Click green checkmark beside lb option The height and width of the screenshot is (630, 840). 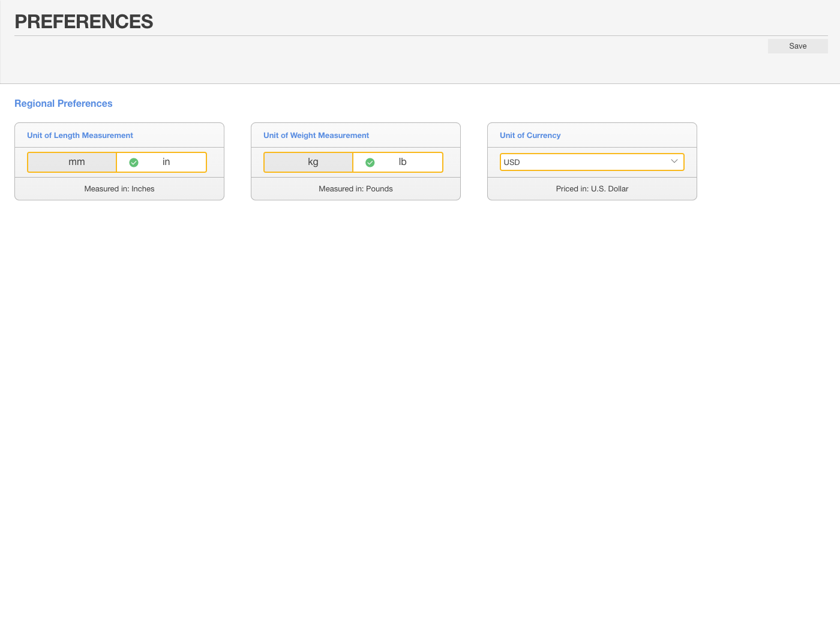[x=370, y=163]
